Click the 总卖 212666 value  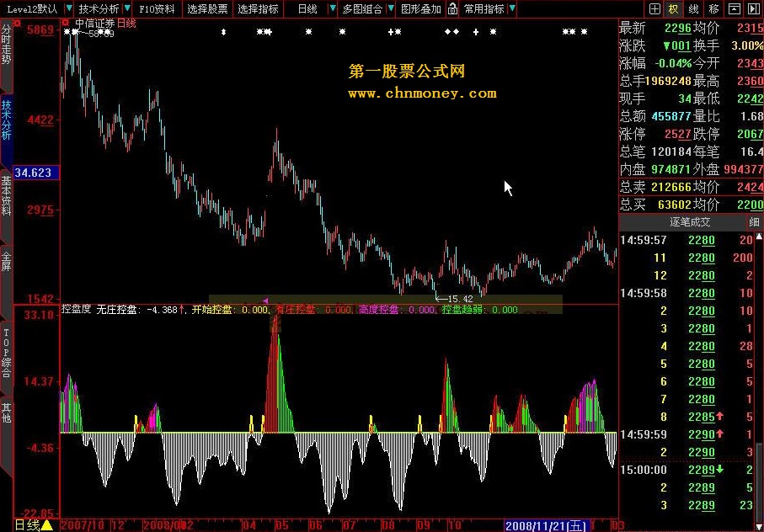(x=671, y=187)
